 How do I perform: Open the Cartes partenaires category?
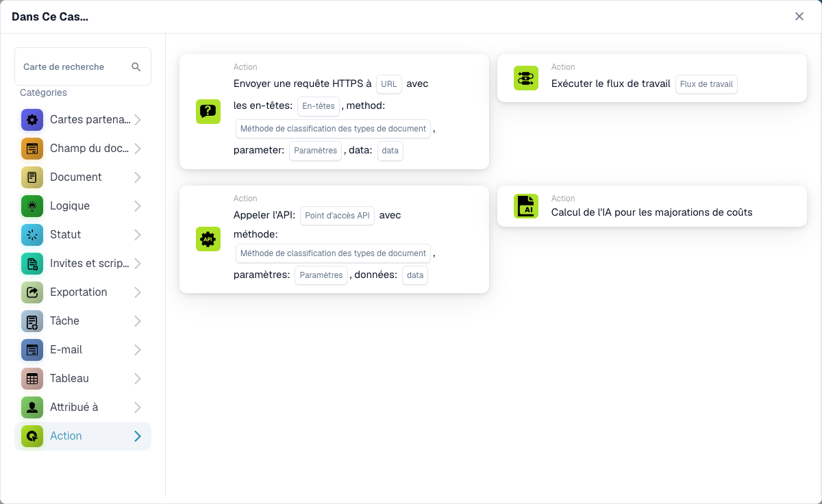(83, 120)
